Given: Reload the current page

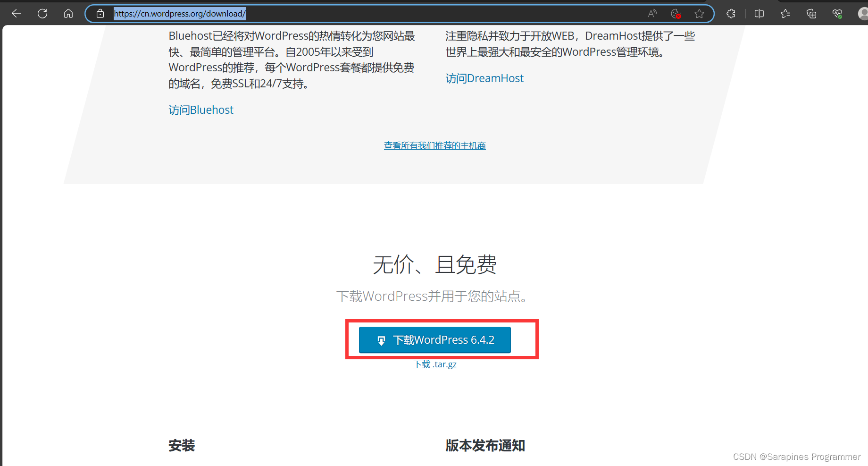Looking at the screenshot, I should pos(42,14).
